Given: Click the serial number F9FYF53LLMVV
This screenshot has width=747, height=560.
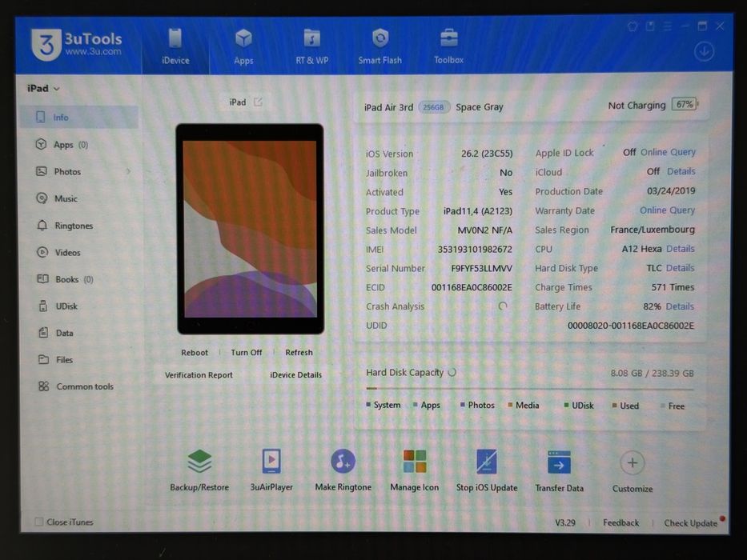Looking at the screenshot, I should click(x=482, y=268).
